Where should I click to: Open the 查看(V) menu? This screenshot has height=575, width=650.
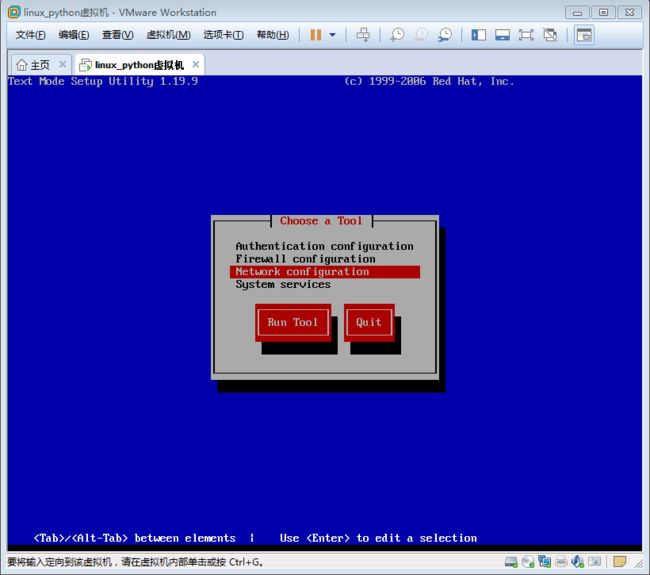pos(118,35)
